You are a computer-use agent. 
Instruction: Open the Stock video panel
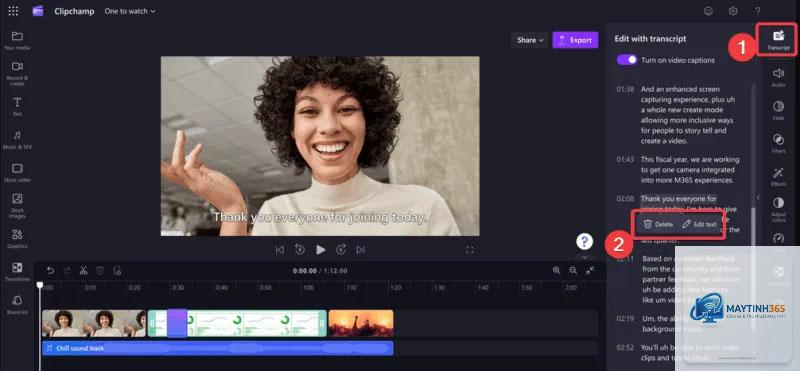(17, 173)
